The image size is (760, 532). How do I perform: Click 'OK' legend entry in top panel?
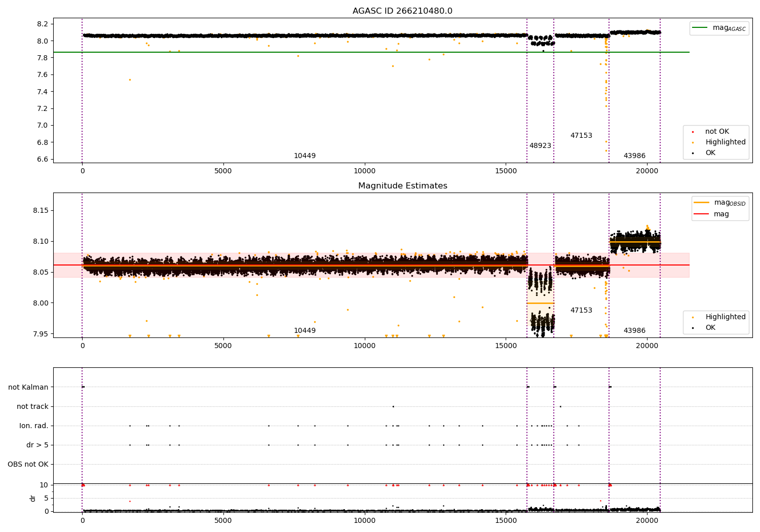click(710, 153)
